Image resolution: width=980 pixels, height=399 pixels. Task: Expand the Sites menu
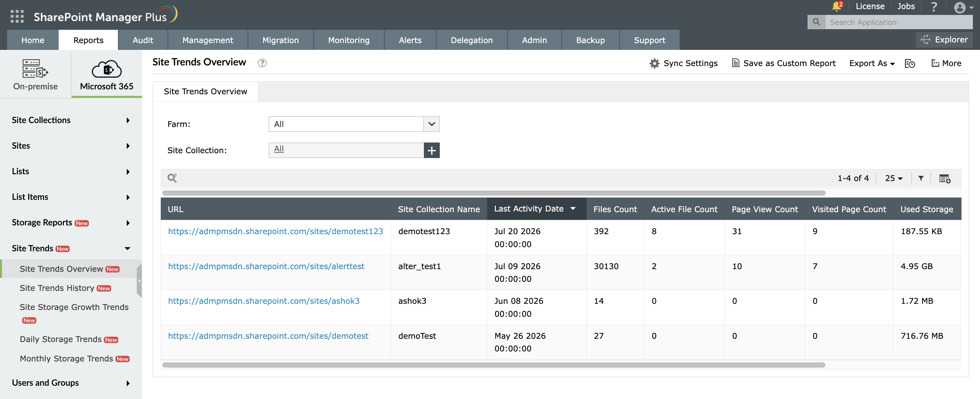tap(71, 146)
